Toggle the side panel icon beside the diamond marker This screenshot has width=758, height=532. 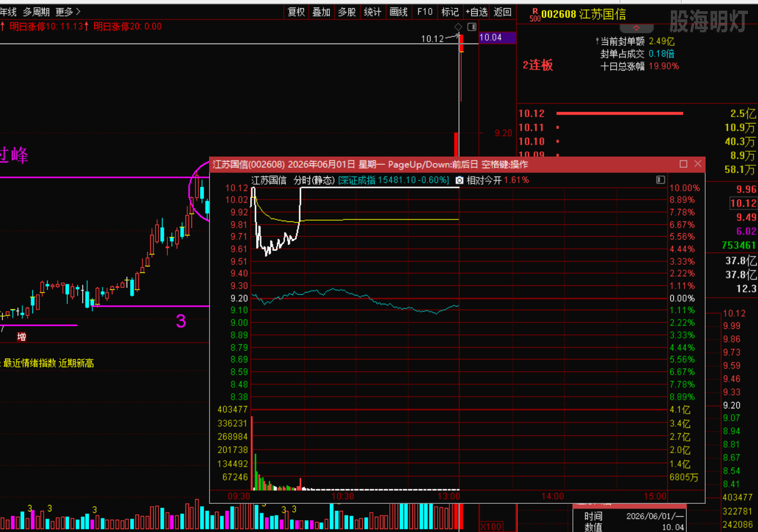click(472, 27)
